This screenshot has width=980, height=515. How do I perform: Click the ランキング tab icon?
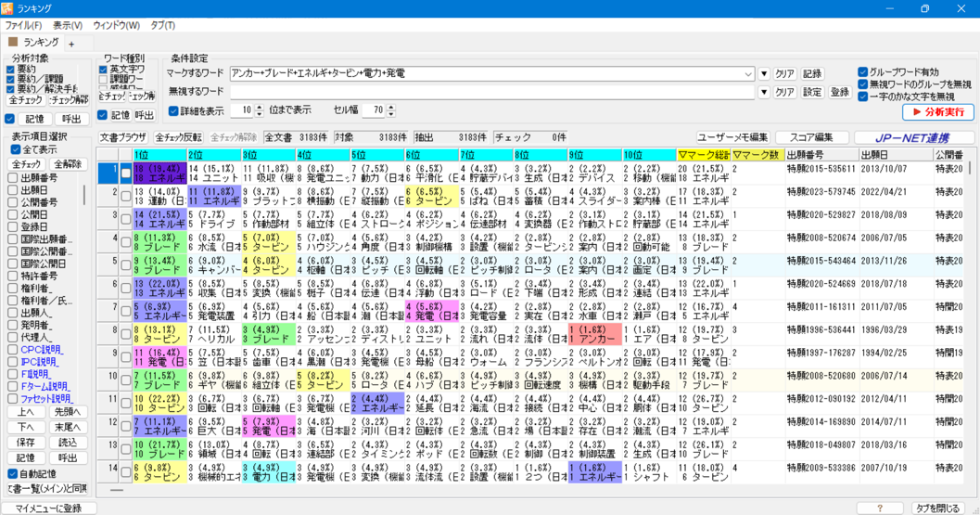click(x=12, y=42)
